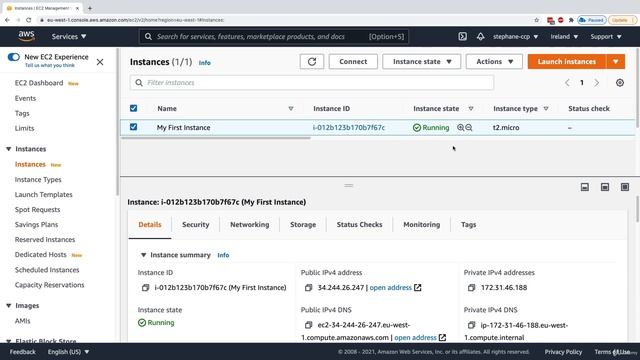The image size is (640, 360).
Task: Click the search magnifier icon in top bar
Action: (x=148, y=36)
